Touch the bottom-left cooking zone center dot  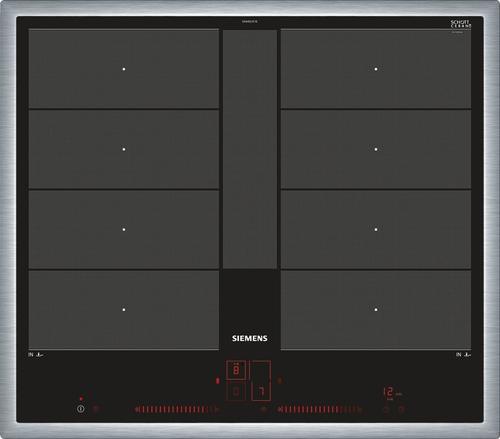click(124, 310)
